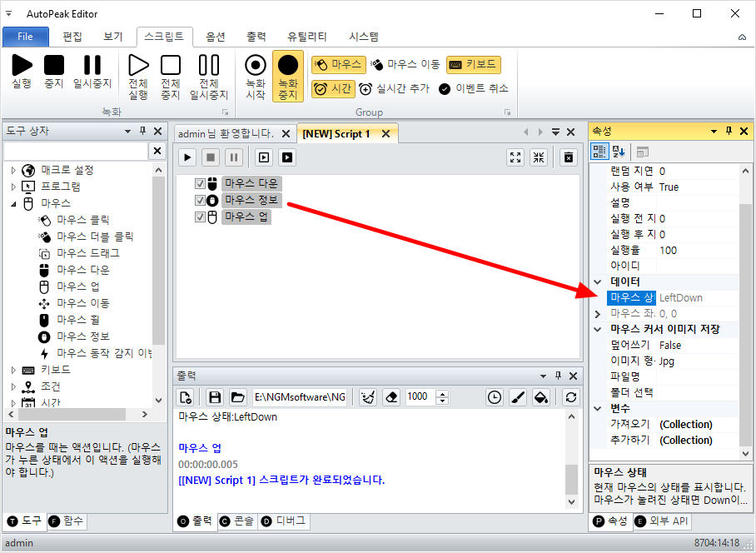756x553 pixels.
Task: Toggle 마우스 이동 recording option
Action: click(x=405, y=64)
